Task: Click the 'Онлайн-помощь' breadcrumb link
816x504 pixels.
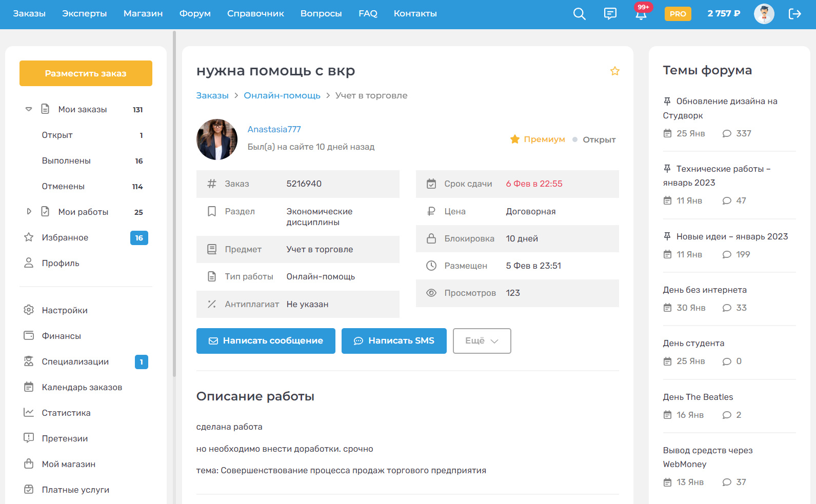Action: (x=282, y=95)
